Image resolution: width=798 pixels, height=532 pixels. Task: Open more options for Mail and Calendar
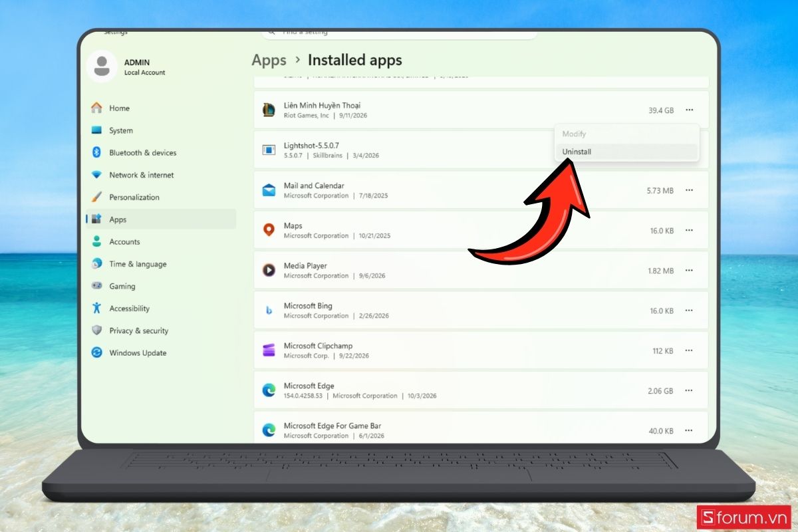click(x=689, y=190)
